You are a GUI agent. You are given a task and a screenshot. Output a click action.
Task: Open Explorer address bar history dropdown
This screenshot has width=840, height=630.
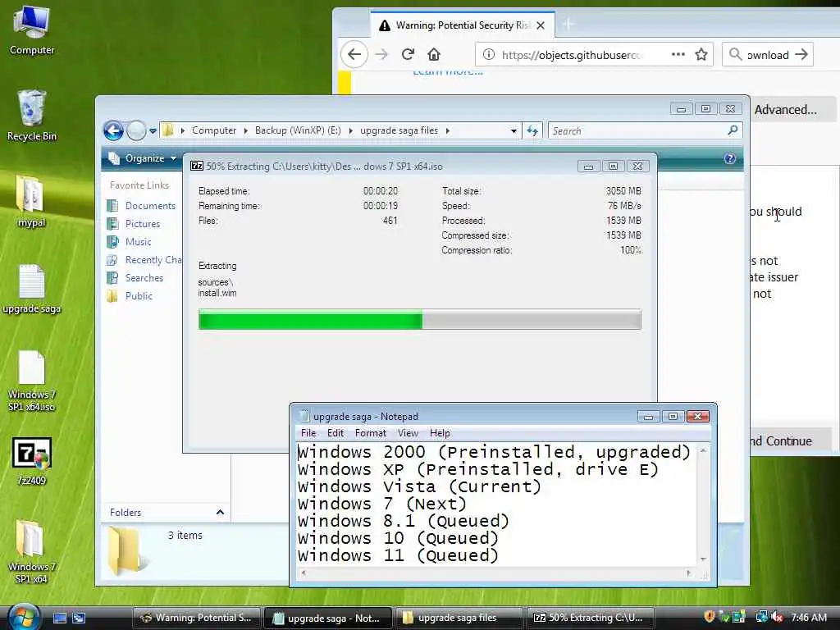[514, 130]
